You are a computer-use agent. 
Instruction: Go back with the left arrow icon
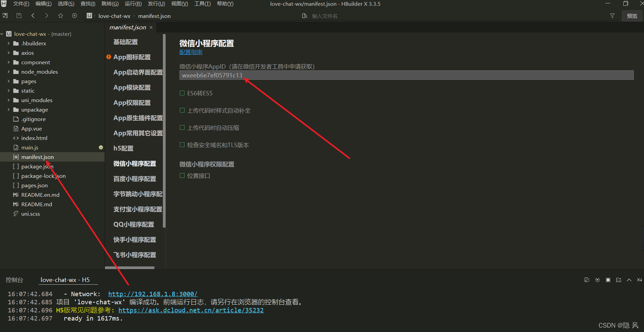pyautogui.click(x=33, y=16)
